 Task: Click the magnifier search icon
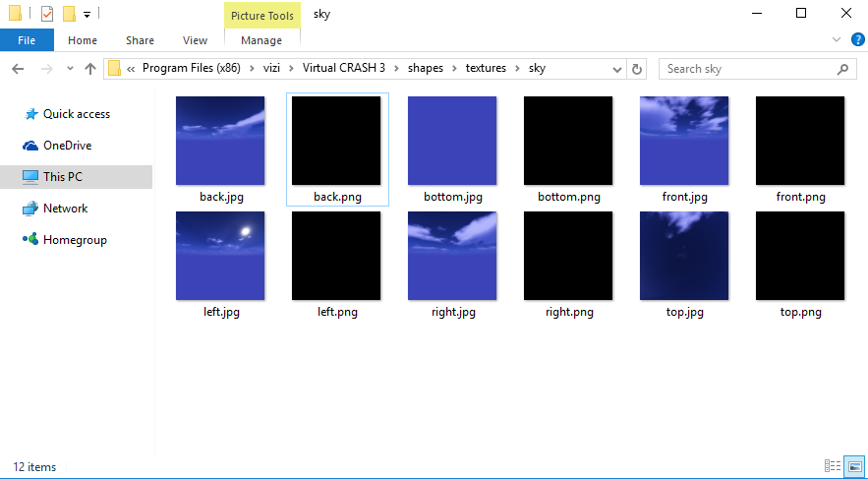[x=842, y=69]
